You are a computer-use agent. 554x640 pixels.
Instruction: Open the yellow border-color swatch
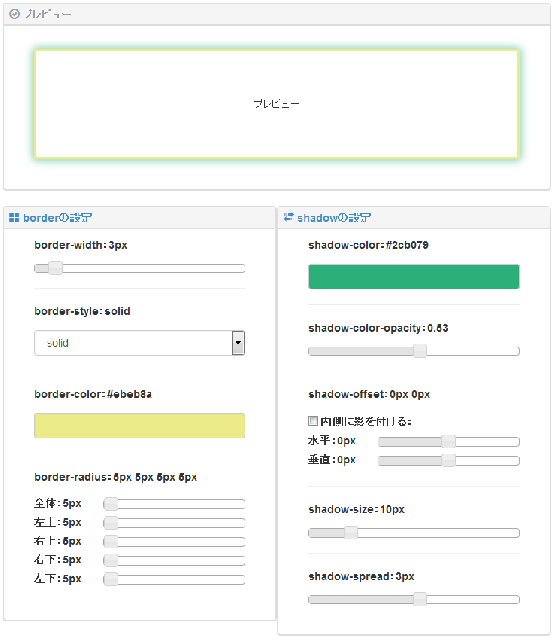click(x=139, y=425)
